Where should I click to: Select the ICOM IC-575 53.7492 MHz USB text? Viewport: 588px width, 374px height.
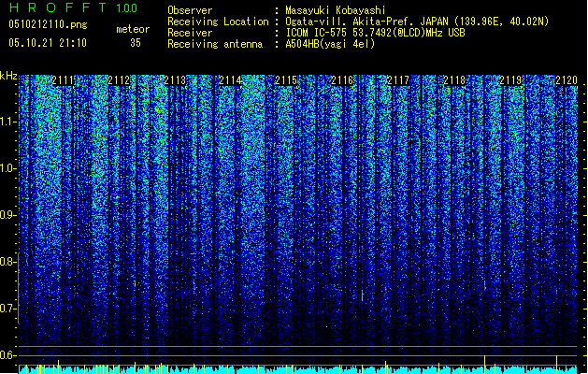pyautogui.click(x=375, y=33)
